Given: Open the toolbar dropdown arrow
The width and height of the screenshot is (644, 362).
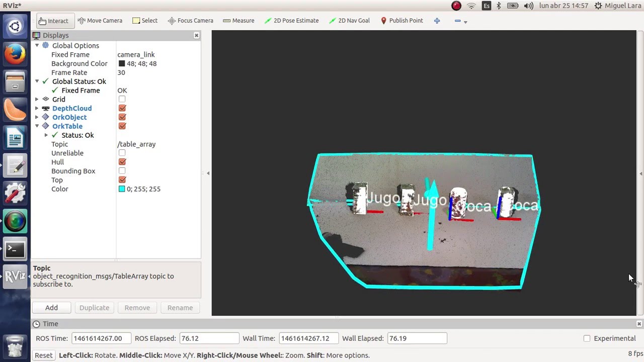Looking at the screenshot, I should 465,22.
